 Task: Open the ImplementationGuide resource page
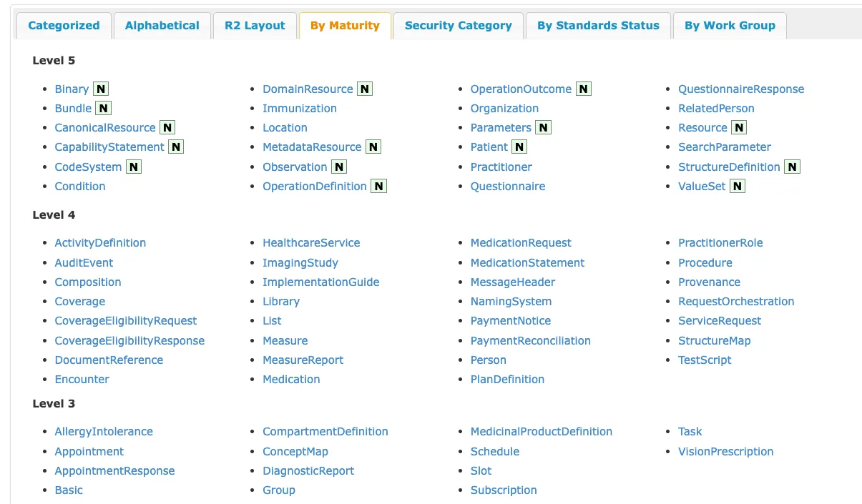tap(320, 282)
